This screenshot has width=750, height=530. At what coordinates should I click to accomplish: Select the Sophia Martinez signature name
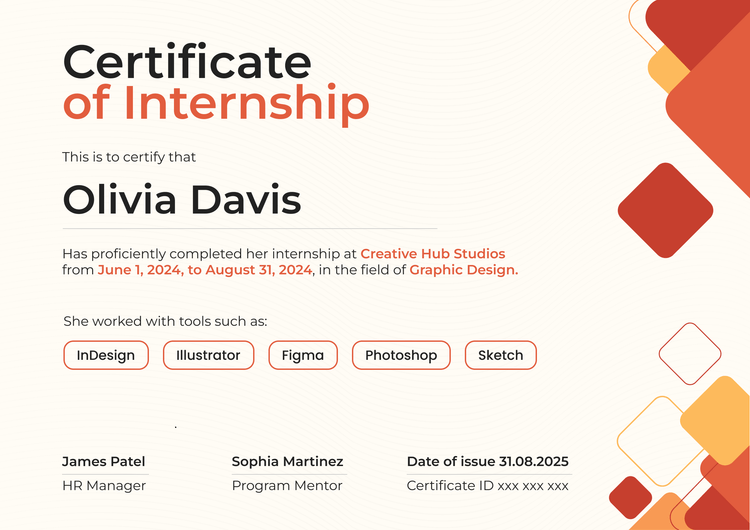287,461
